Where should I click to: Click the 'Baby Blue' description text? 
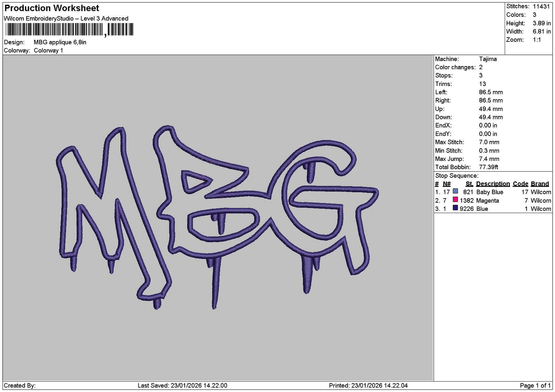490,192
